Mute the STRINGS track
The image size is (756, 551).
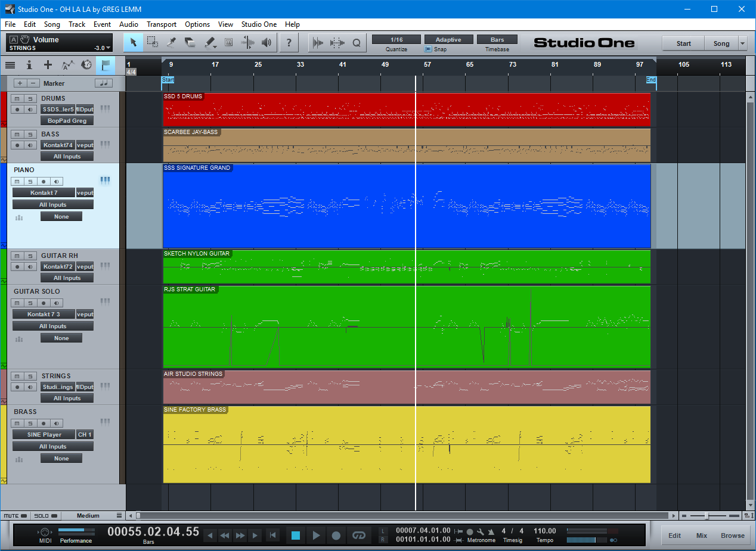[17, 376]
